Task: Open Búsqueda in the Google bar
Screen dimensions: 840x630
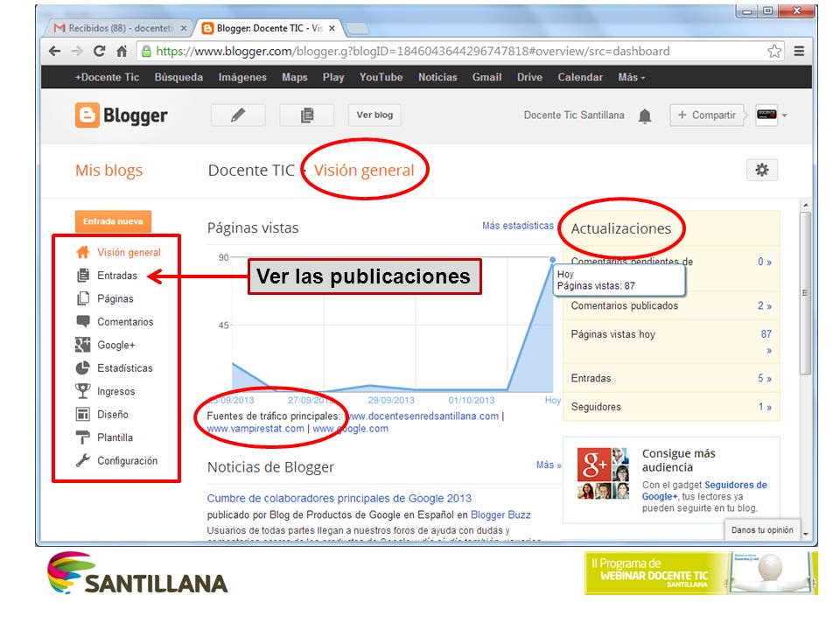Action: coord(178,77)
